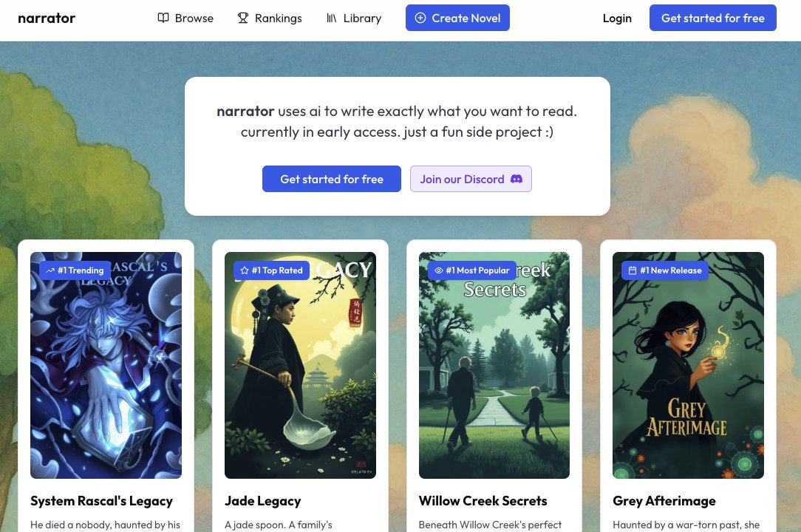
Task: Select Willow Creek Secrets cover image
Action: pyautogui.click(x=494, y=365)
